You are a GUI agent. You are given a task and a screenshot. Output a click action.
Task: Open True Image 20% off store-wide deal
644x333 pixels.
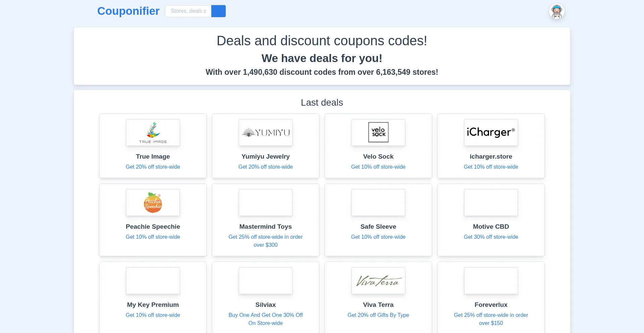coord(153,167)
